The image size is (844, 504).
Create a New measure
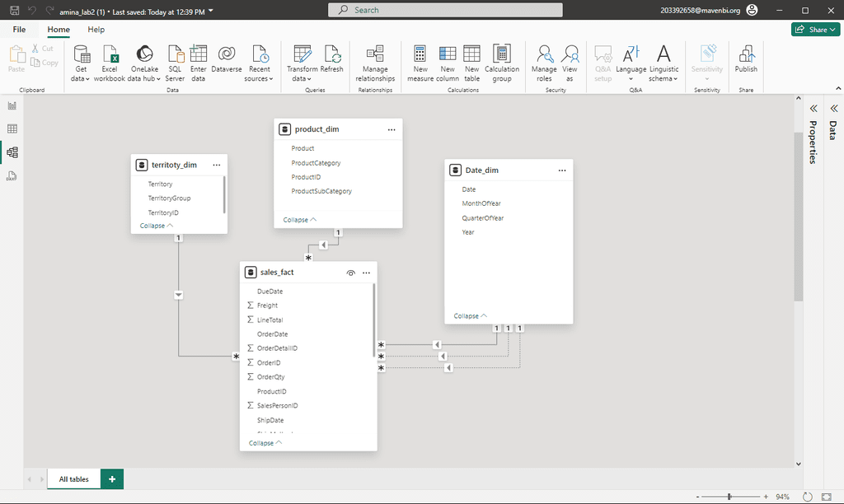point(420,63)
